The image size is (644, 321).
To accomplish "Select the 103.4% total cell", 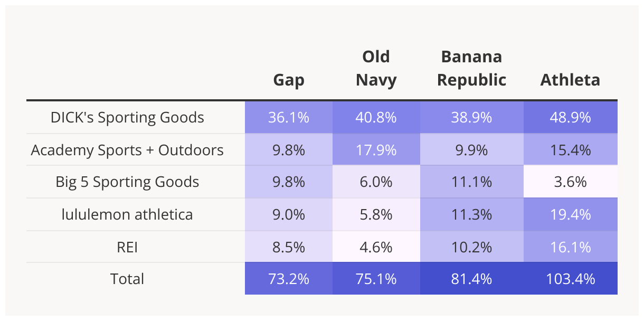I will 571,279.
